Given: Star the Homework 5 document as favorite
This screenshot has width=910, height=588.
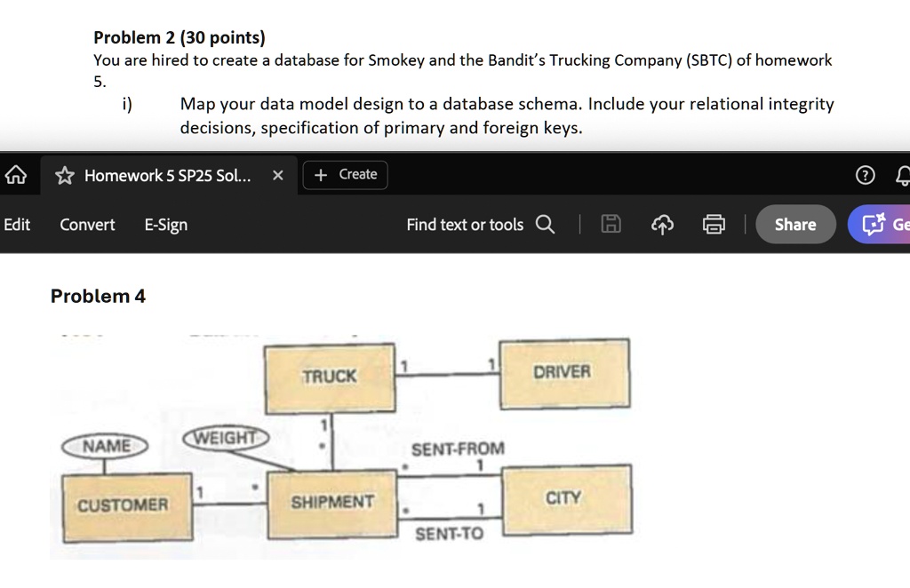Looking at the screenshot, I should [63, 175].
